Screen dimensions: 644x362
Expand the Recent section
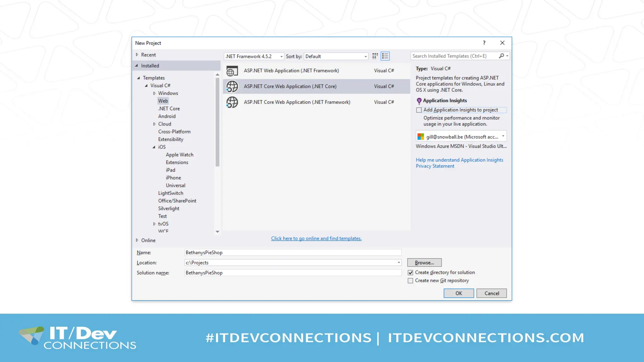[x=137, y=55]
